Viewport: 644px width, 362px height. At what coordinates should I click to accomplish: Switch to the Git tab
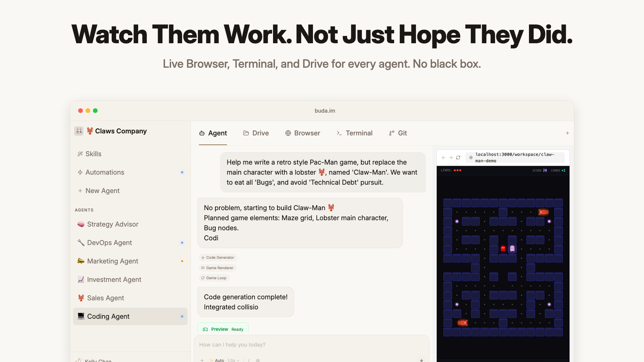tap(398, 133)
